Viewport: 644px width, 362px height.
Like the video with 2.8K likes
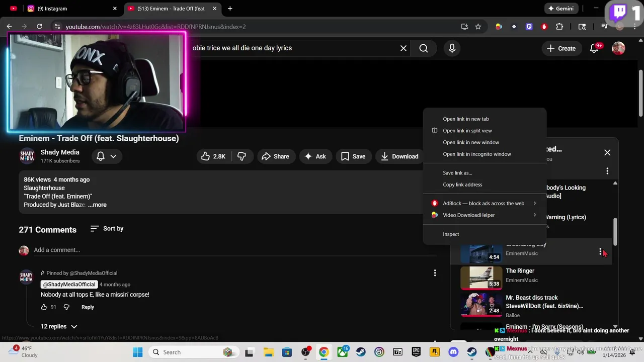click(213, 156)
